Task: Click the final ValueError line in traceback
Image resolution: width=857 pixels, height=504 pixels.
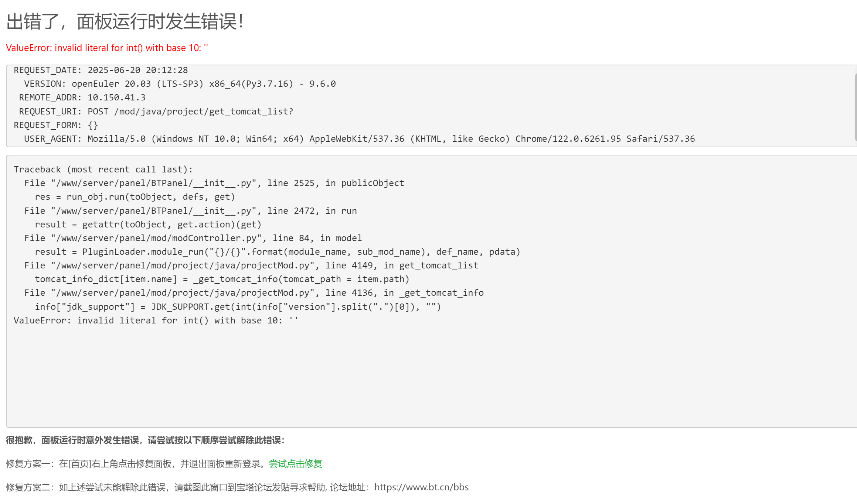Action: pyautogui.click(x=156, y=320)
